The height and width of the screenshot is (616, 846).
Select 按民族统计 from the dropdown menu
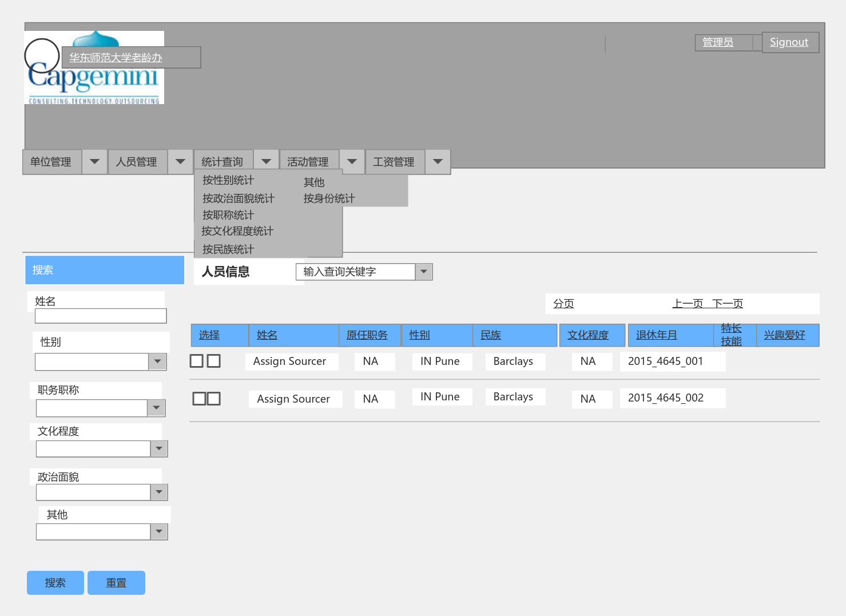(x=228, y=249)
